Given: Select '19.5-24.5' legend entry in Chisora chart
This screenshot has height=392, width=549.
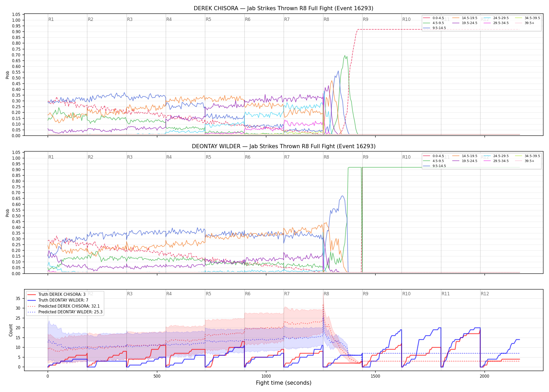Looking at the screenshot, I should pos(465,23).
